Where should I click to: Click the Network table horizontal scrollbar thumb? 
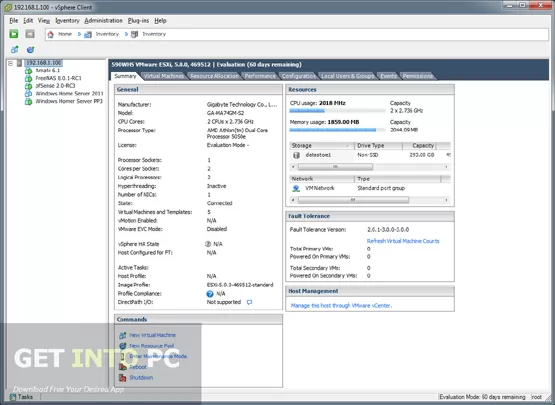(x=353, y=200)
